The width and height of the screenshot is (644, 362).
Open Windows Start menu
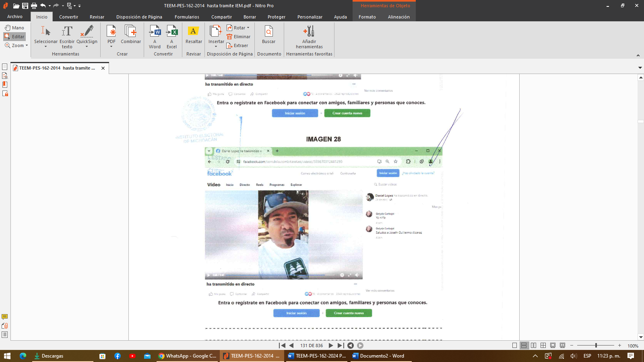point(7,356)
